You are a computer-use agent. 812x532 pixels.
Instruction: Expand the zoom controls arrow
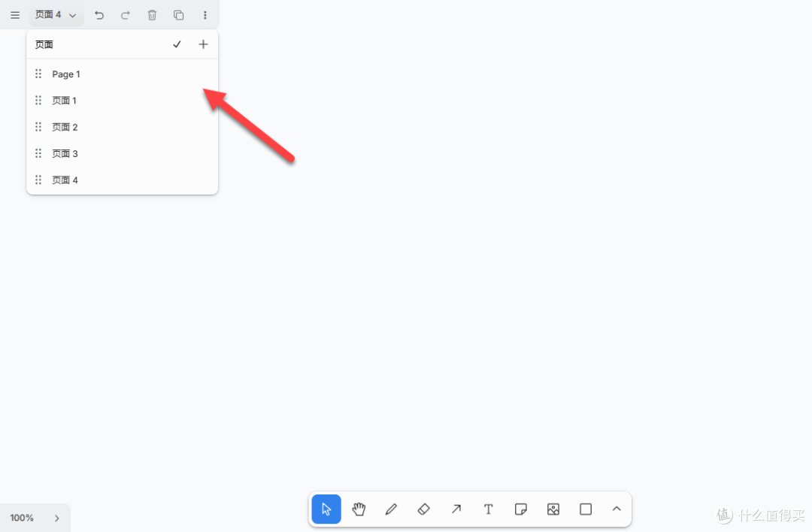(57, 518)
